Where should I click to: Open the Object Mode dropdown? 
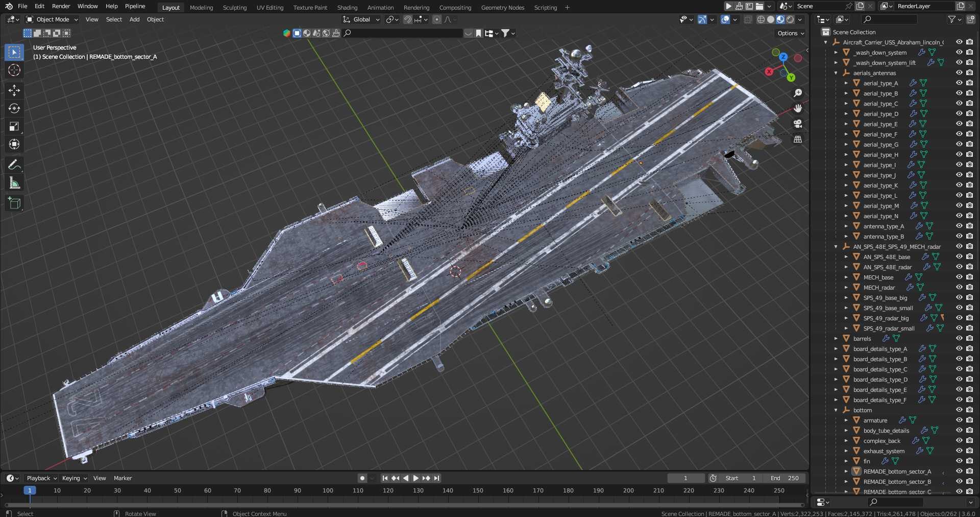pyautogui.click(x=52, y=19)
